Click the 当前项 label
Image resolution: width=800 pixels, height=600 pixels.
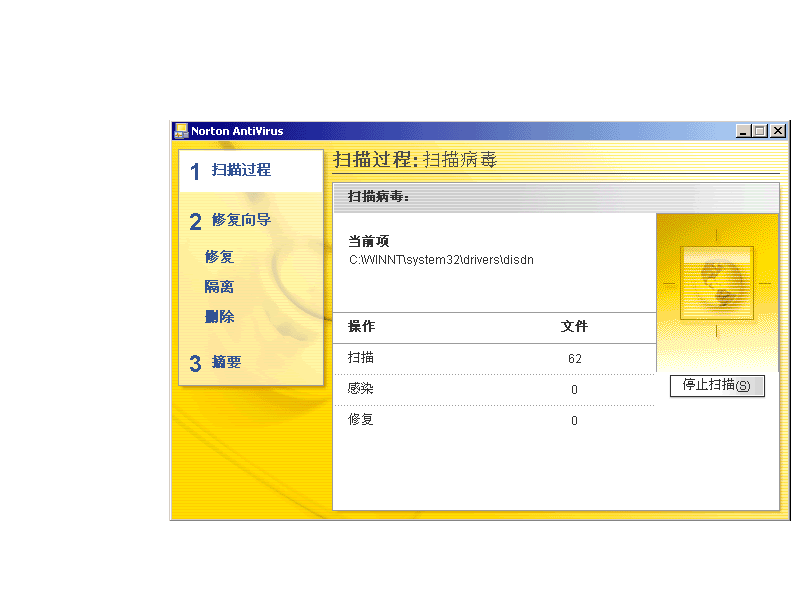click(x=368, y=241)
